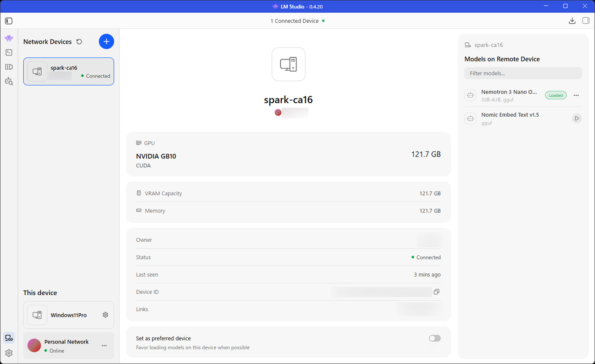
Task: Click the spark-ca16 label in right panel
Action: point(489,45)
